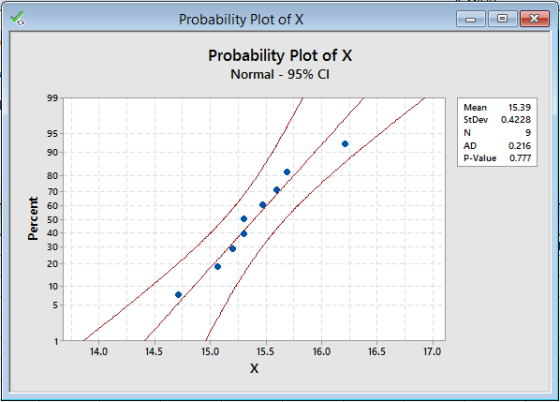Minimize the Probability Plot window
Screen dimensions: 560x402
[x=471, y=19]
